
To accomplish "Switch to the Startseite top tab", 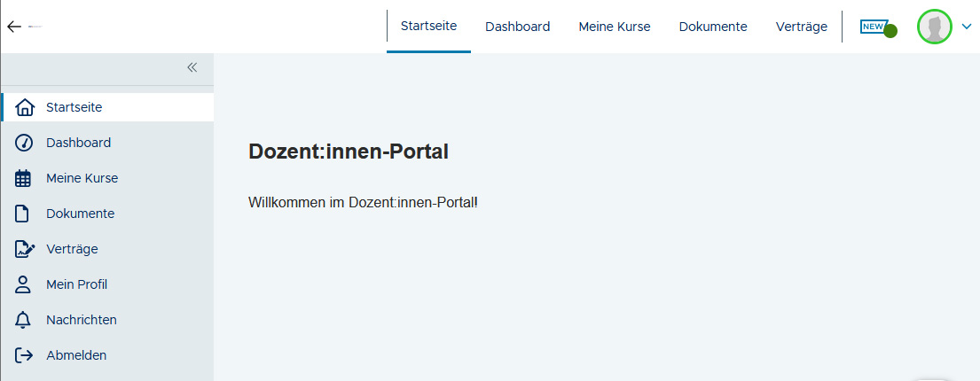I will point(428,26).
